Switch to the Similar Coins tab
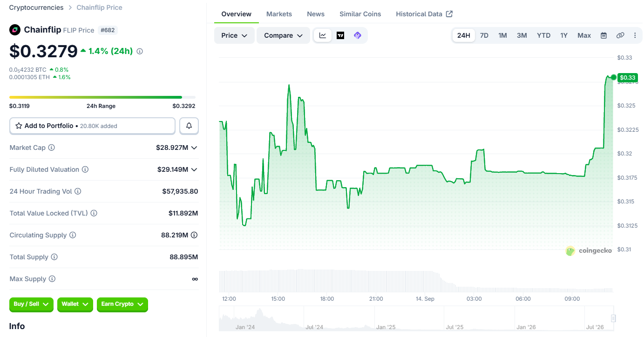This screenshot has width=644, height=337. (360, 14)
